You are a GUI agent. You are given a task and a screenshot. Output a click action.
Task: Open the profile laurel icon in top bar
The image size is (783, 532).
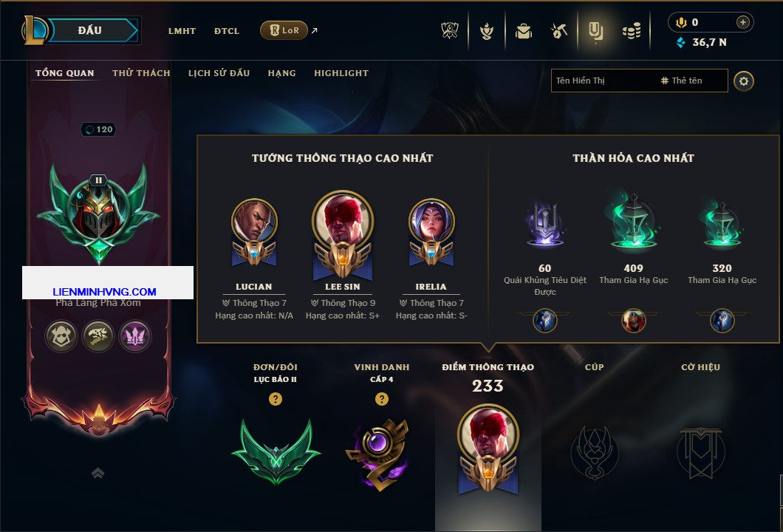(486, 32)
